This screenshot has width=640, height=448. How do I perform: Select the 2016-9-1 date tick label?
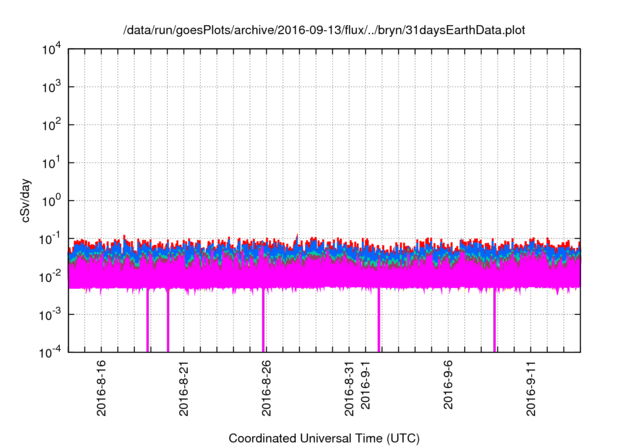365,384
